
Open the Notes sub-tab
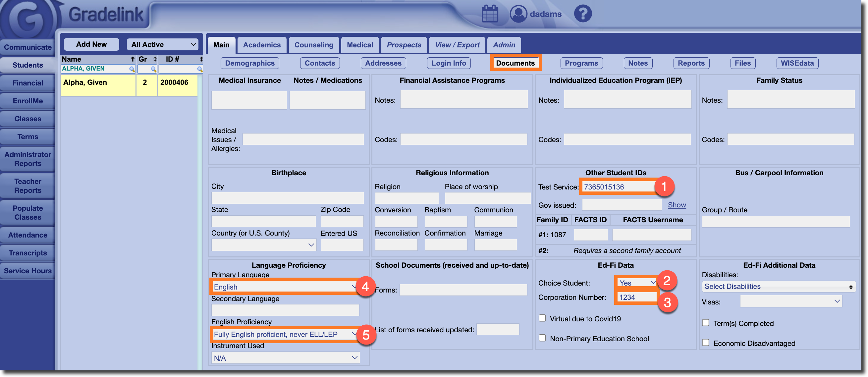638,63
